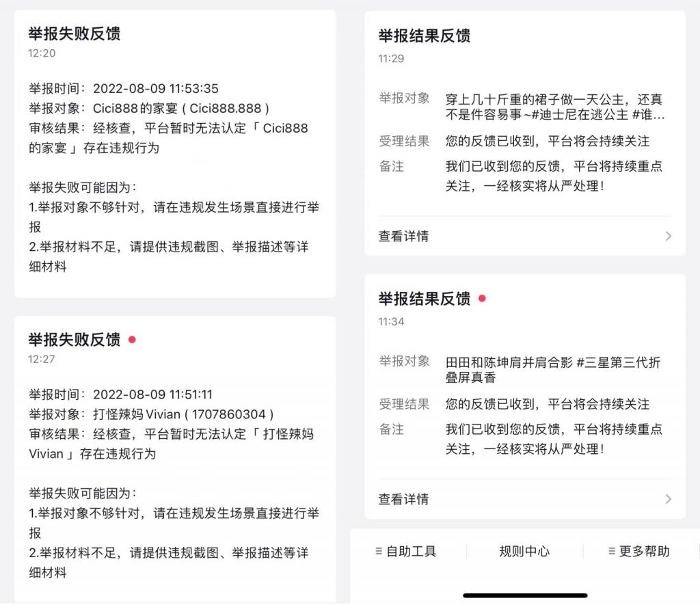
Task: Tap 查看详情 under the 迪士尼在逃公主 report
Action: click(404, 237)
